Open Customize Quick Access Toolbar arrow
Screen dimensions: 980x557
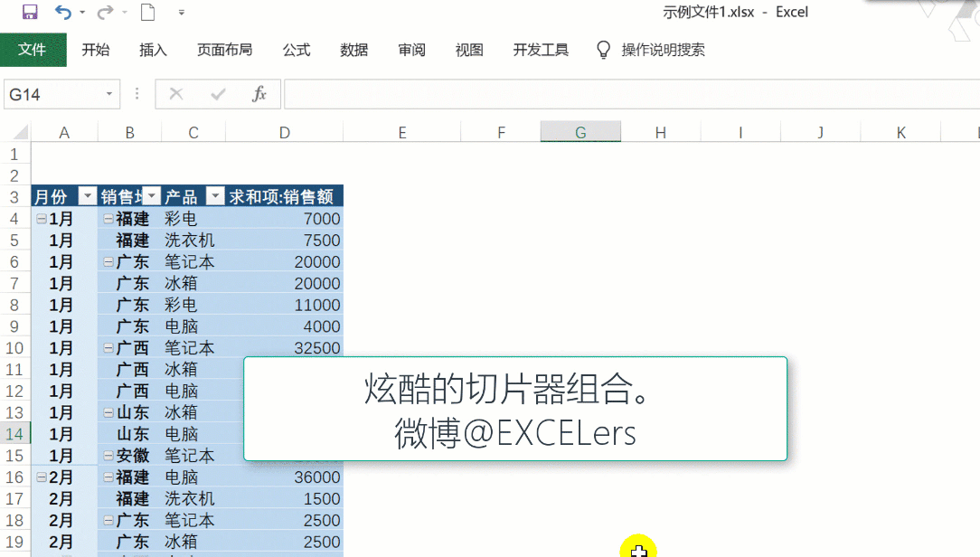[x=182, y=13]
